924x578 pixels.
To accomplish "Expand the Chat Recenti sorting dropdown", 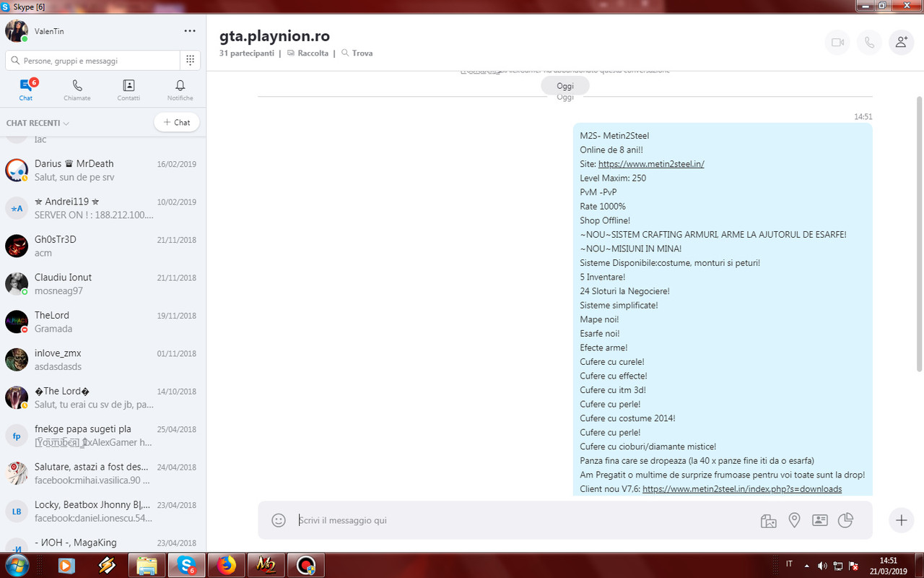I will [38, 123].
